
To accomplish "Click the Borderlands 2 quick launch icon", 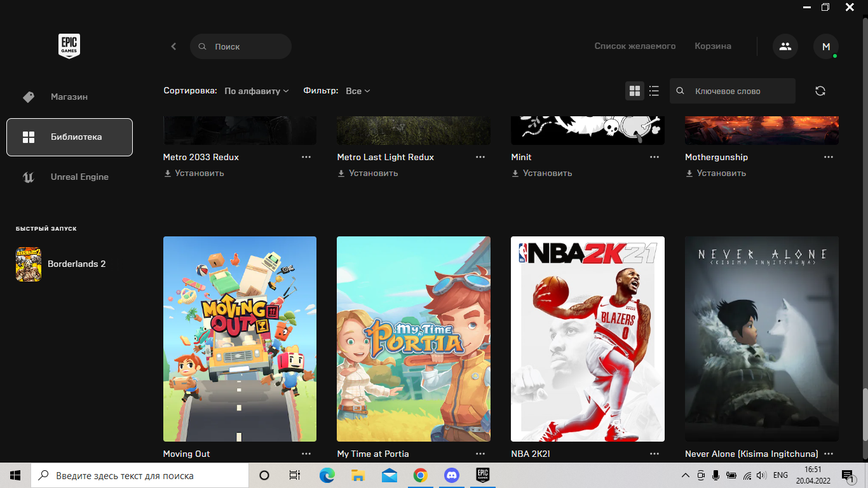I will pyautogui.click(x=29, y=264).
